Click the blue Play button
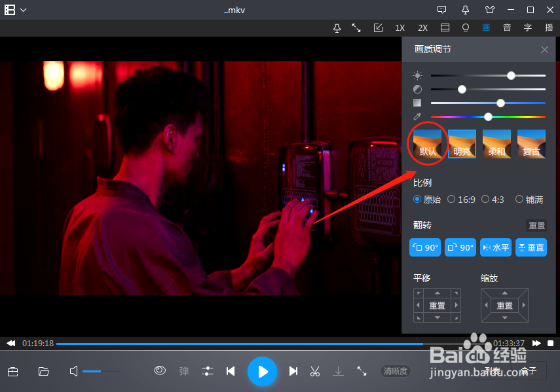 (262, 371)
